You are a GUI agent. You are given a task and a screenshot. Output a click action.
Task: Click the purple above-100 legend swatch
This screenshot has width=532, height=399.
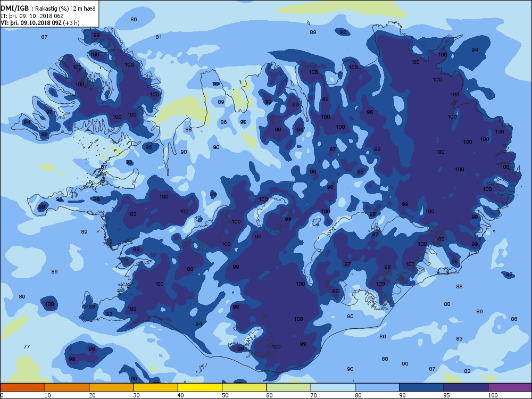pos(510,387)
